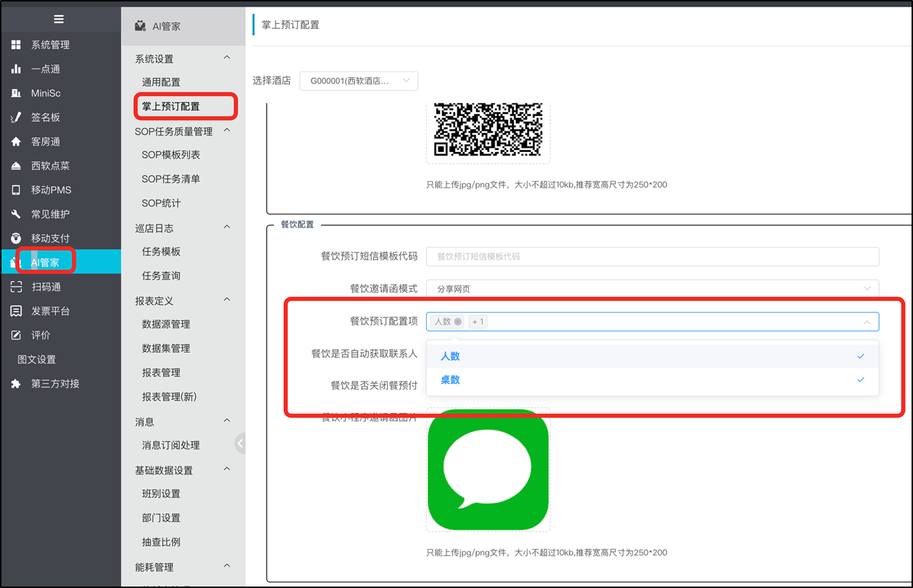This screenshot has width=913, height=588.
Task: Deselect the 人数 option in dropdown list
Action: (652, 356)
